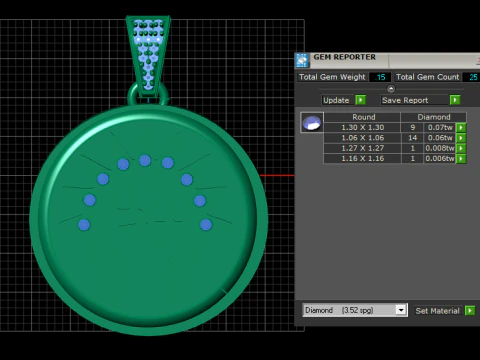The image size is (480, 360).
Task: Click green arrow for 1.27 X 1.27 row
Action: 461,148
